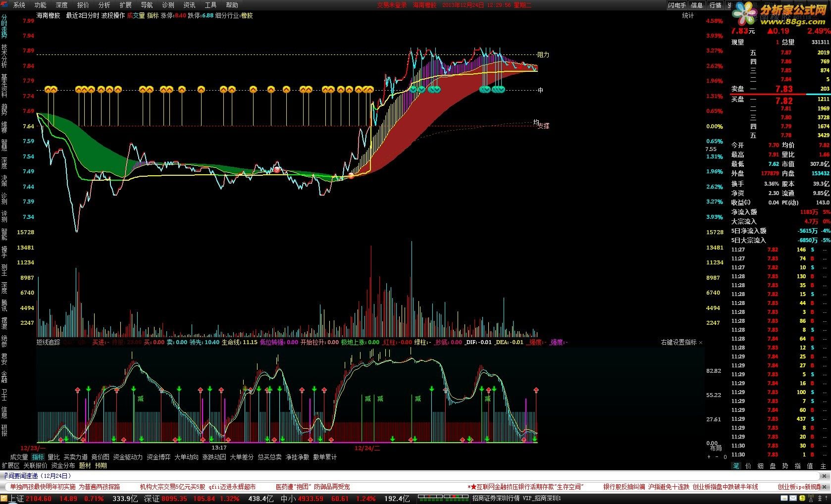831x504 pixels.
Task: Click the 布局 layout label
Action: (716, 448)
